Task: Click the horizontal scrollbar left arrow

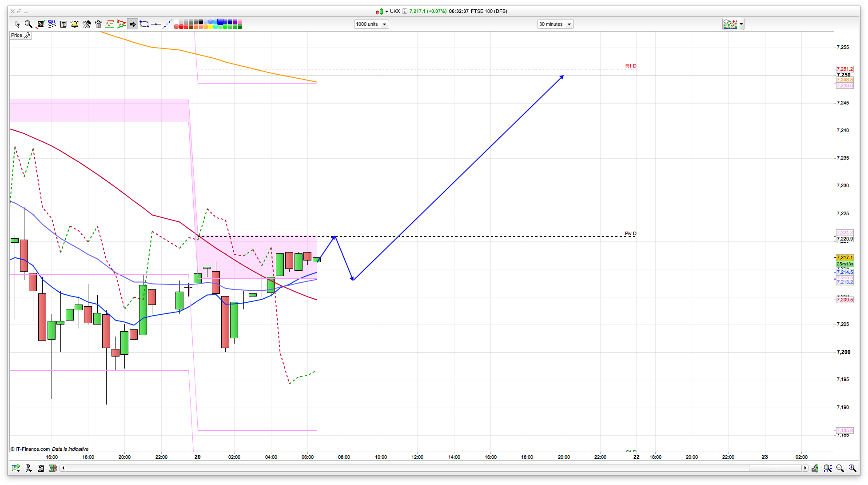Action: [x=63, y=468]
